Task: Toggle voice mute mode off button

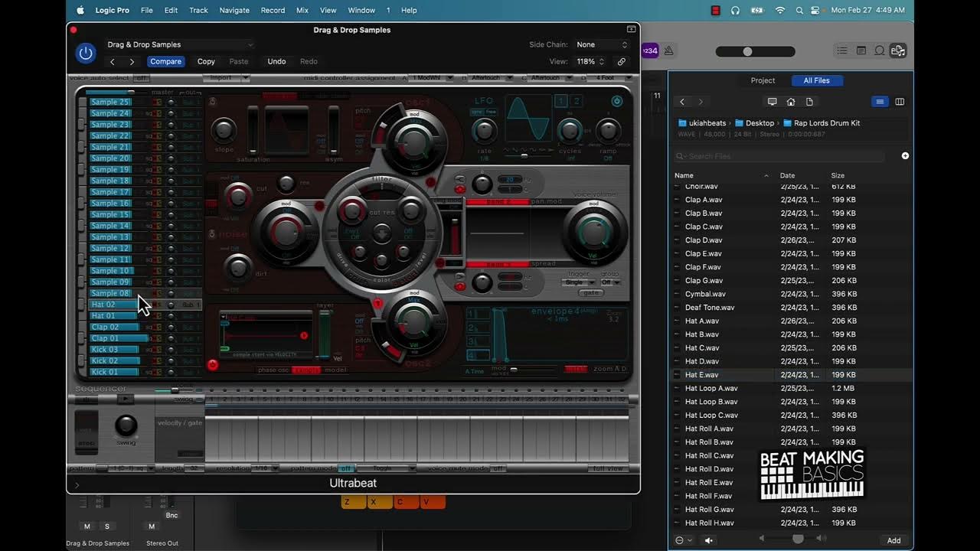Action: coord(498,468)
